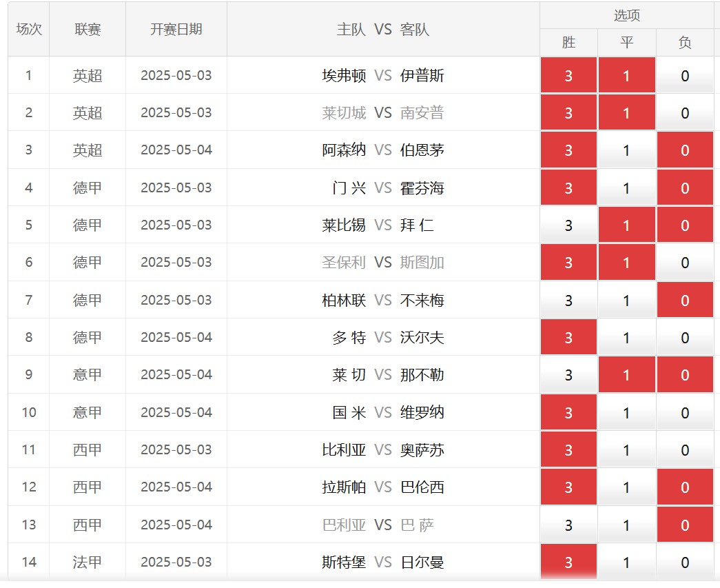The image size is (720, 588).
Task: Pick loss option 0 for 国米 VS 维罗纳
Action: click(685, 412)
